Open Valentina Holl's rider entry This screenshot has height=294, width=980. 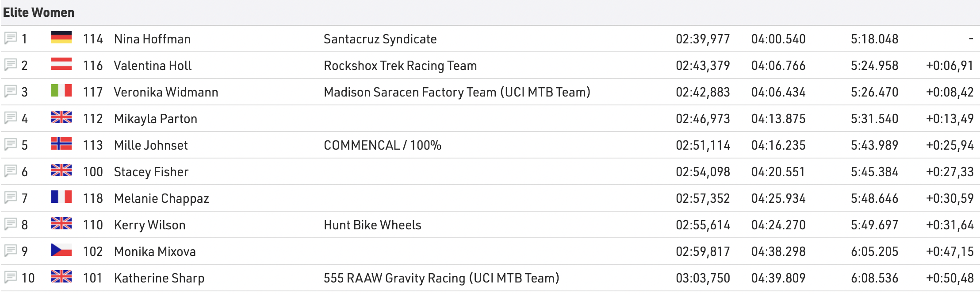pyautogui.click(x=153, y=66)
